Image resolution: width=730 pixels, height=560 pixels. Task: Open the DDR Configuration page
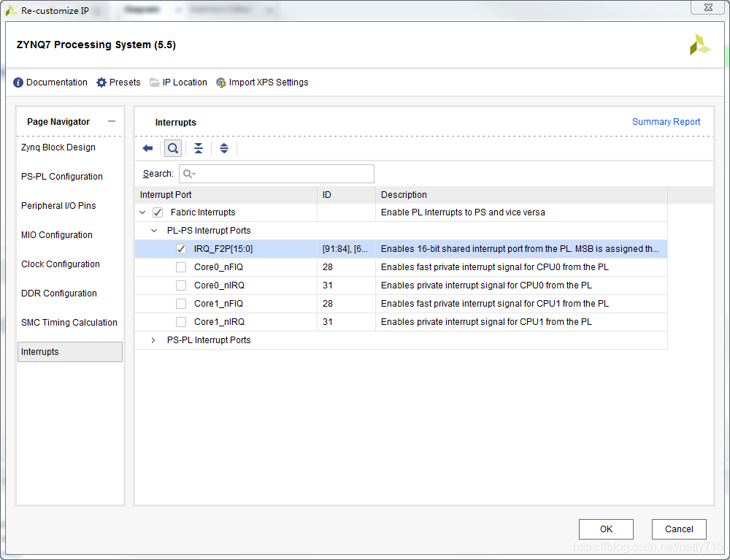[x=59, y=294]
